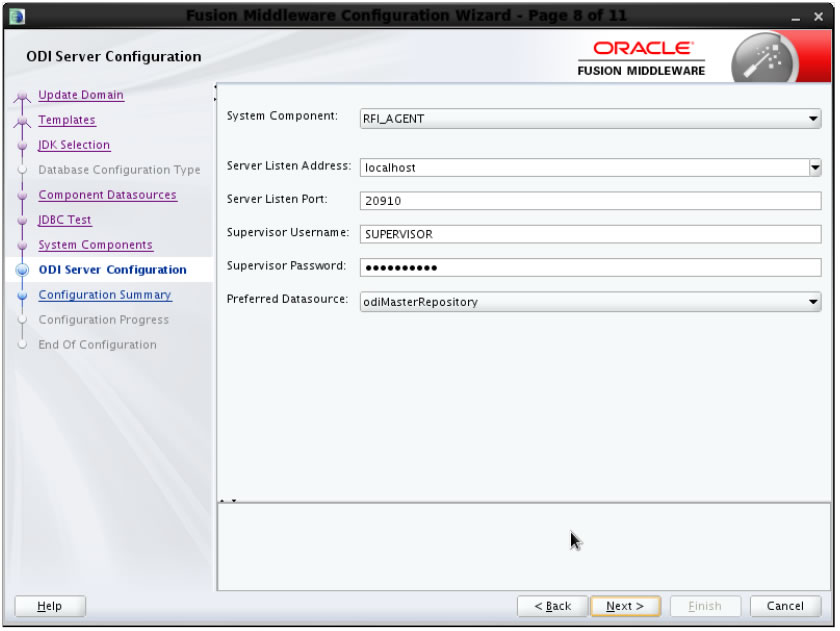Jump to the Configuration Summary step
Screen dimensions: 840x631
coord(105,295)
